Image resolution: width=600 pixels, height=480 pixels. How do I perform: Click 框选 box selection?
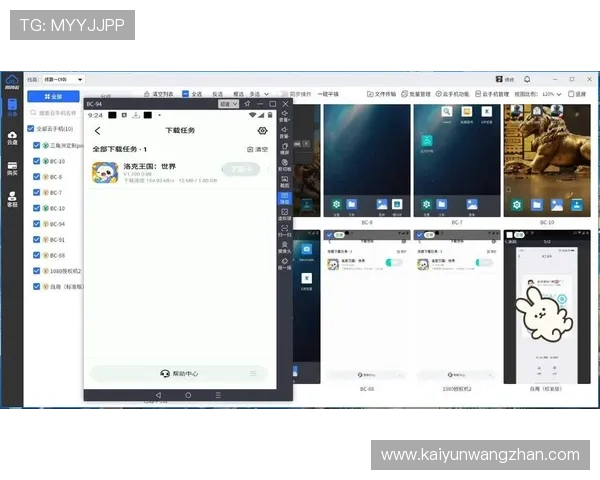(x=238, y=94)
